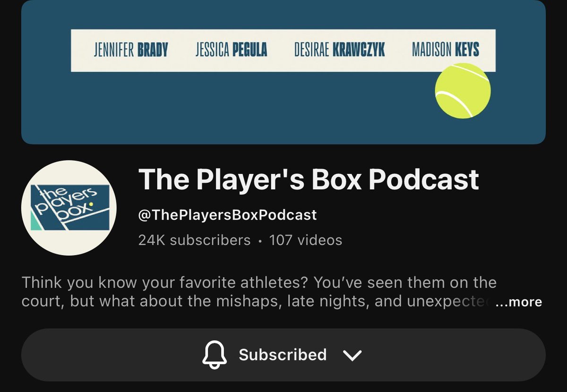567x392 pixels.
Task: Click the 107 videos count
Action: coord(305,240)
